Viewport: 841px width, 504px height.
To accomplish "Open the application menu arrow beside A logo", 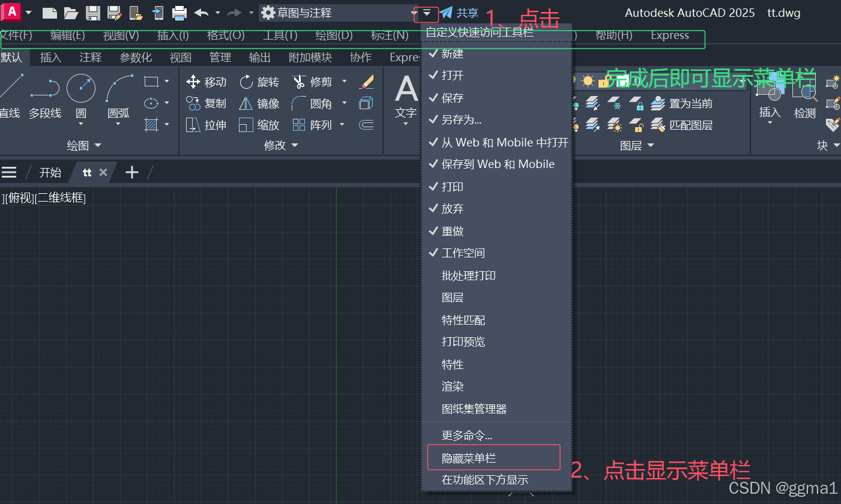I will (x=28, y=13).
